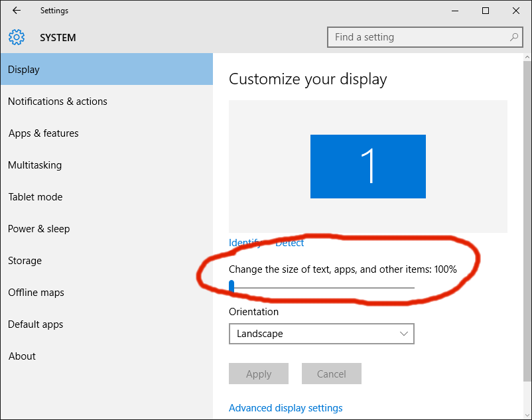Select monitor 1 thumbnail
532x420 pixels.
367,167
